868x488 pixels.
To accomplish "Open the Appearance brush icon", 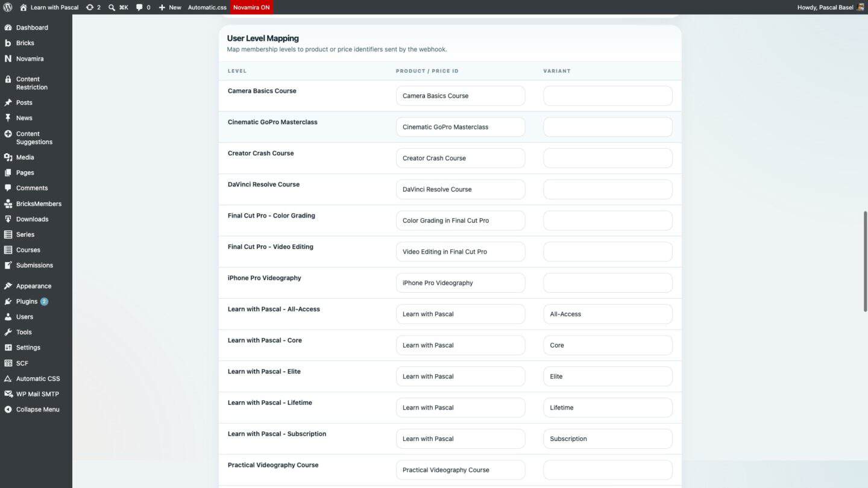I will click(x=8, y=286).
